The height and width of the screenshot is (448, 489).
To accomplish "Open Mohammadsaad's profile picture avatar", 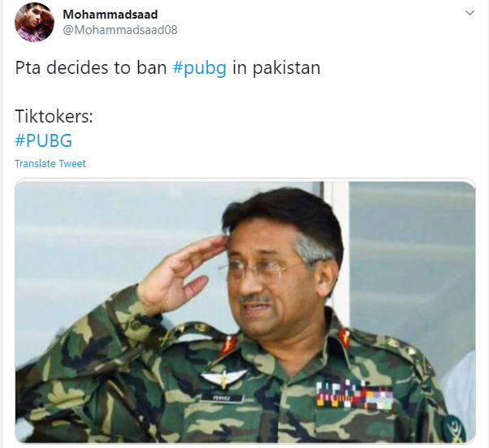I will coord(34,22).
